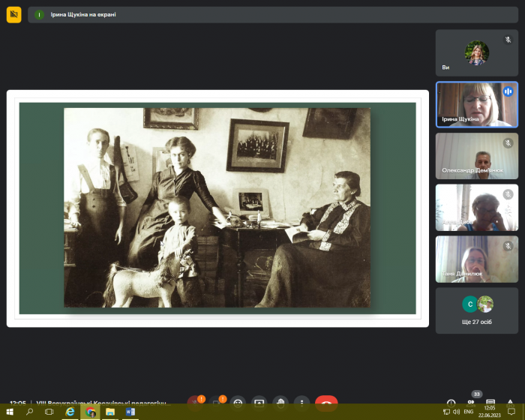Open the emoji reactions picker
The image size is (525, 420).
[x=238, y=402]
